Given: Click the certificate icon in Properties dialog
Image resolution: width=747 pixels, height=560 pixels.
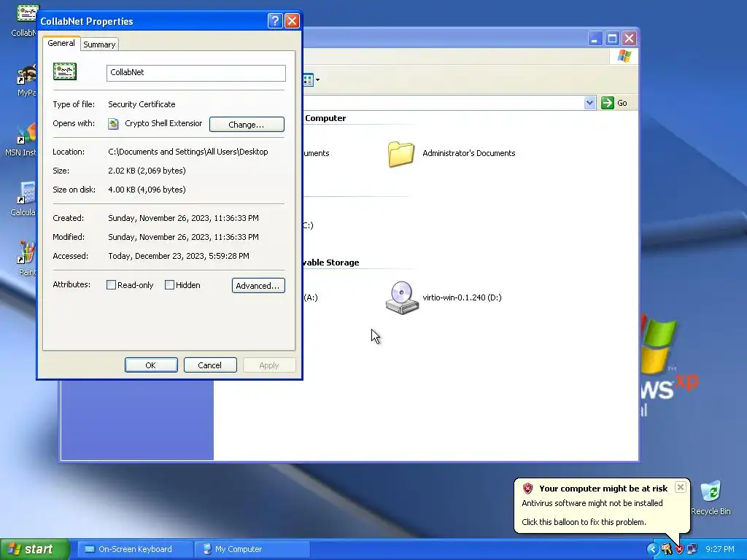Looking at the screenshot, I should click(65, 72).
